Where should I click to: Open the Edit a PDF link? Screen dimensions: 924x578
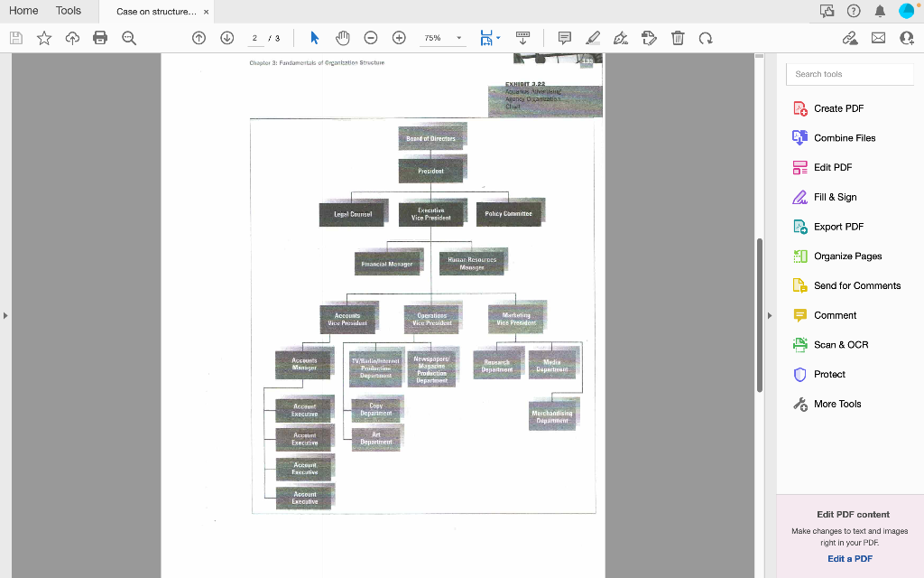coord(849,558)
